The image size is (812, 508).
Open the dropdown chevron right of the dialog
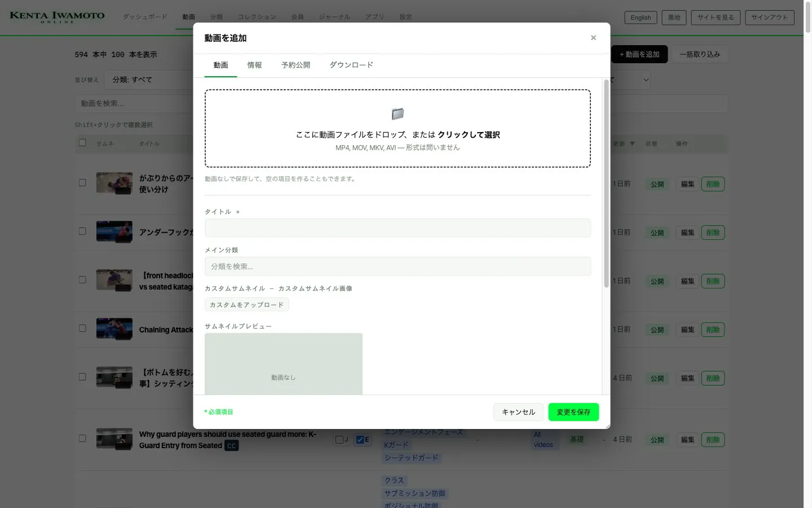[646, 80]
